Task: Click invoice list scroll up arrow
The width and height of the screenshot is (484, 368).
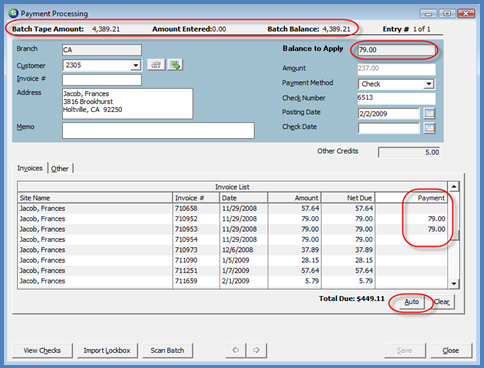Action: tap(454, 187)
